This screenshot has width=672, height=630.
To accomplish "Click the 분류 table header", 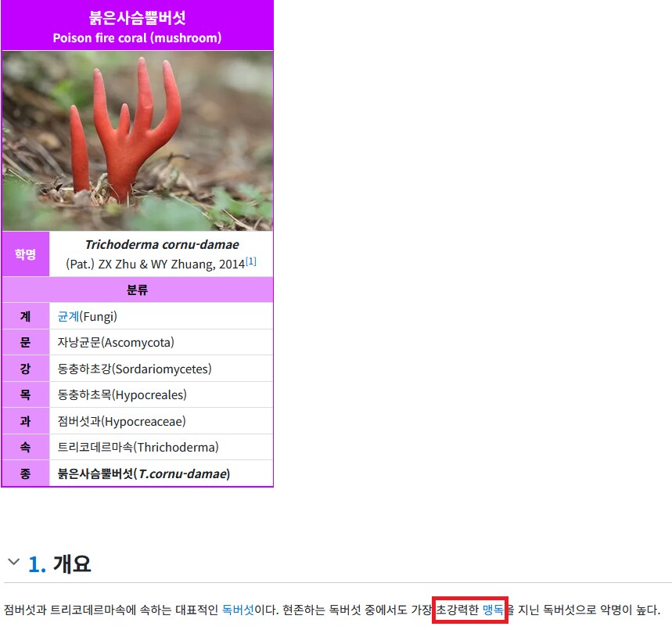I will click(x=137, y=290).
